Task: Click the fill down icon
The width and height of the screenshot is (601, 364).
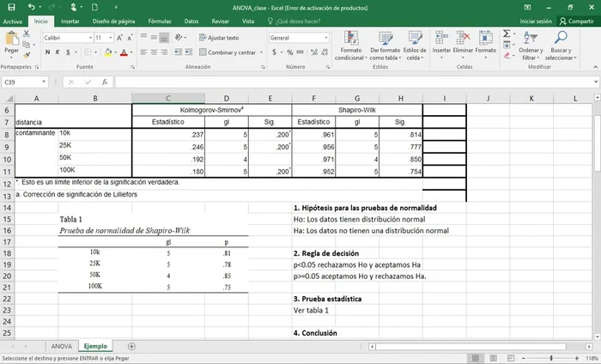Action: point(507,45)
